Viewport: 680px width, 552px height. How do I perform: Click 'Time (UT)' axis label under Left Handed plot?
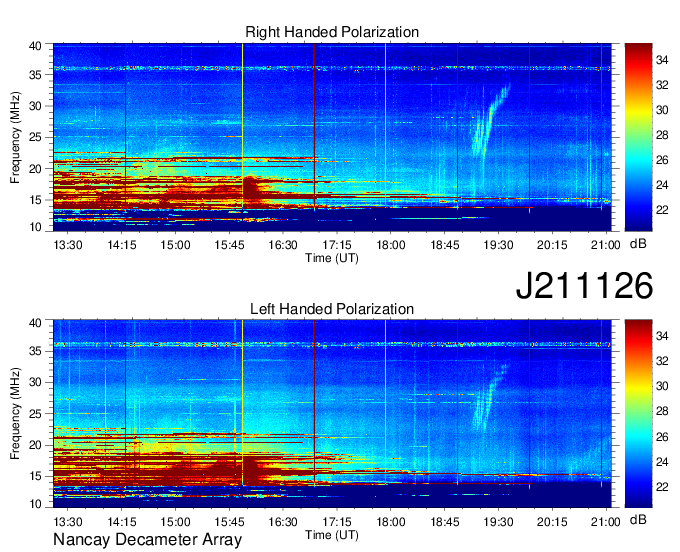[332, 535]
